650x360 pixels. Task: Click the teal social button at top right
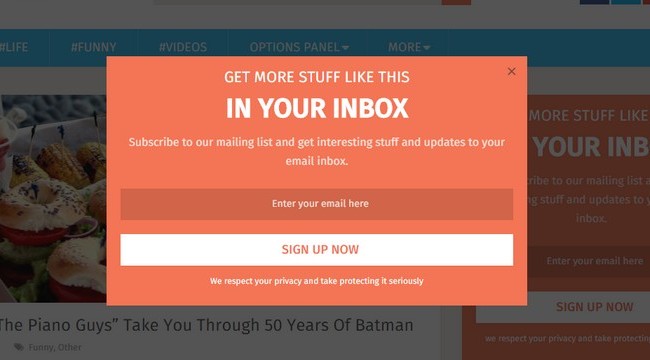click(x=626, y=2)
